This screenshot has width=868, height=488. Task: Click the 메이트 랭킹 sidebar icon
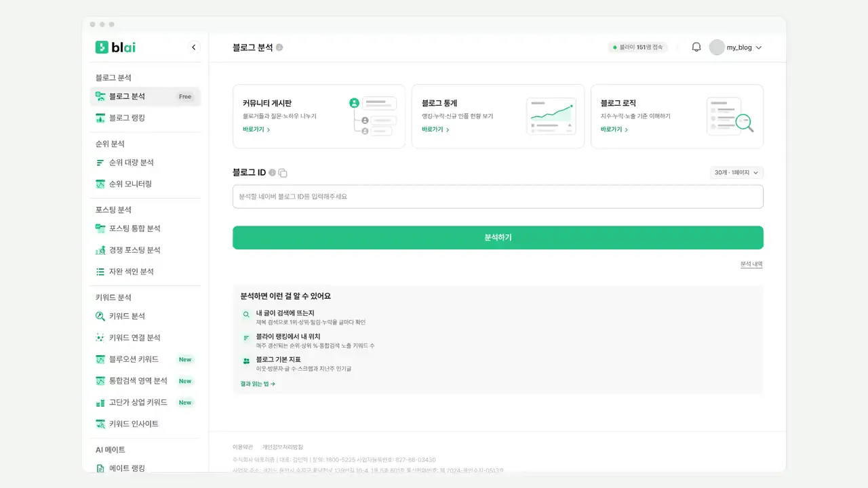coord(100,468)
